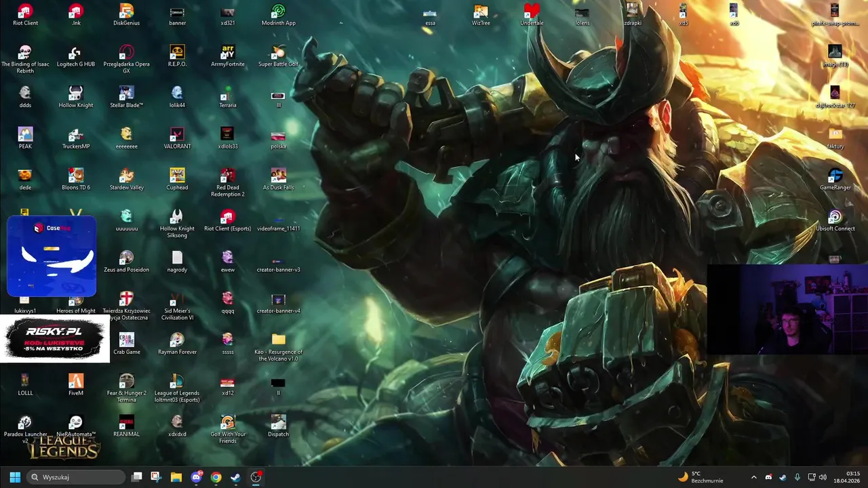Select the ArmyFortnite desktop icon
The width and height of the screenshot is (868, 488).
pos(228,56)
